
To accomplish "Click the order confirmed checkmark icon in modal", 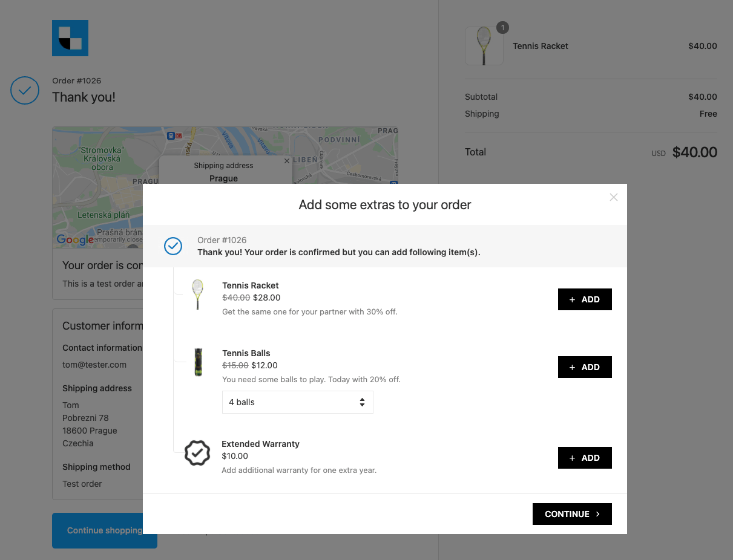I will coord(173,246).
